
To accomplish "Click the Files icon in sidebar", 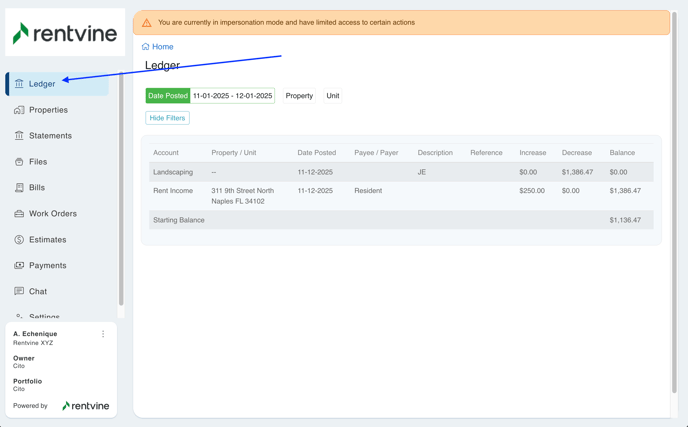I will pos(19,162).
